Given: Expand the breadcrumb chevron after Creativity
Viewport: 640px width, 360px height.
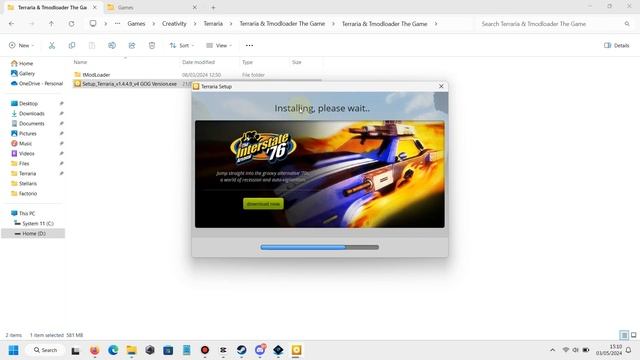Looking at the screenshot, I should [195, 24].
